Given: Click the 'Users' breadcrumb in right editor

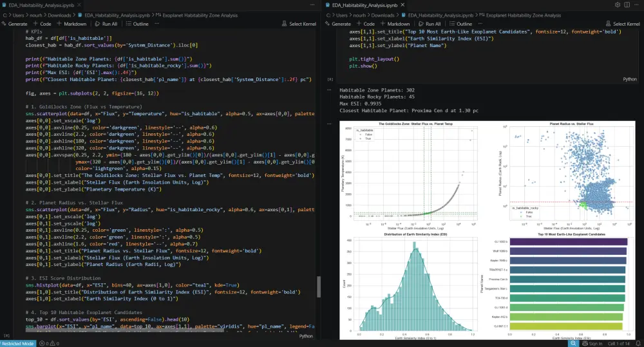Looking at the screenshot, I should point(342,15).
